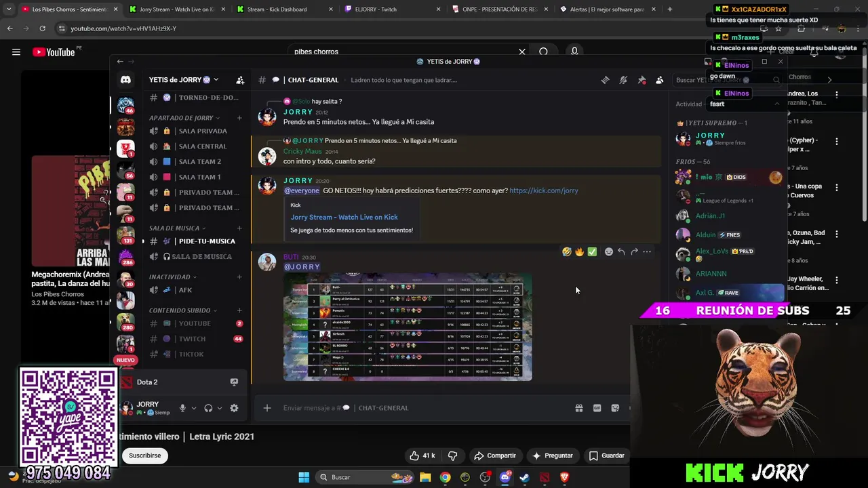Invite people icon next to server name
The width and height of the screenshot is (868, 488).
pos(239,80)
